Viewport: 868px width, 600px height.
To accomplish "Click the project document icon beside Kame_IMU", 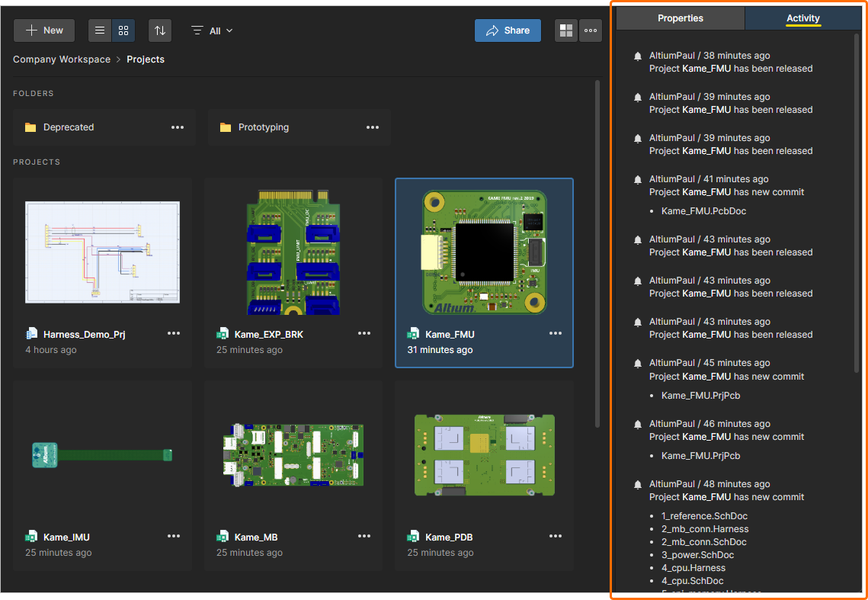I will [x=31, y=536].
